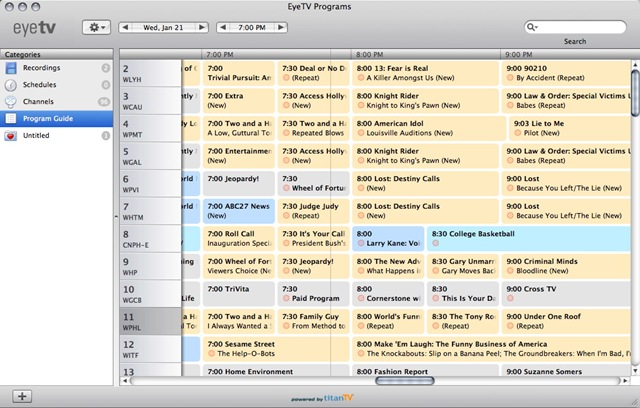Open the titanTV powered-by link
Image resolution: width=640 pixels, height=408 pixels.
322,398
